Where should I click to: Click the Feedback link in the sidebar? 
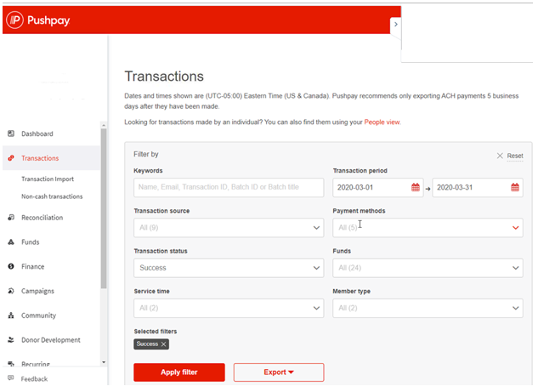tap(34, 379)
